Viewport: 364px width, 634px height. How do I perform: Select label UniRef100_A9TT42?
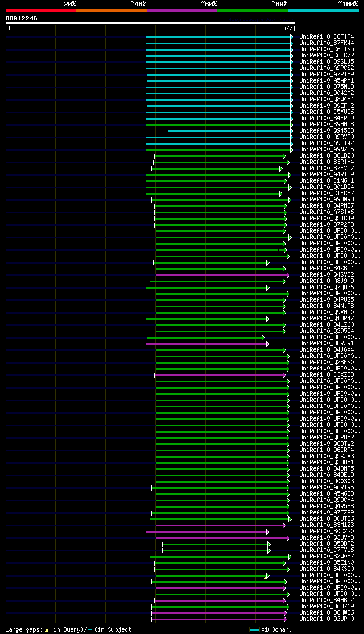(326, 143)
